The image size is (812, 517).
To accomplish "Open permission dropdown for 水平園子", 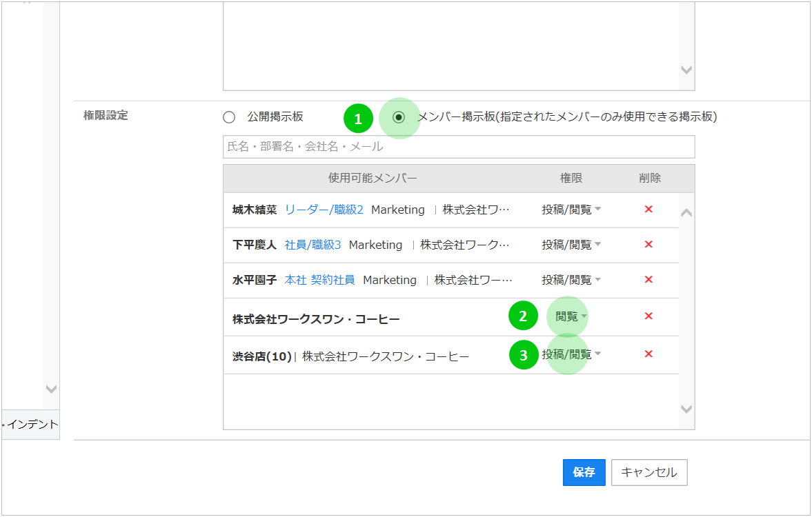I will [x=571, y=280].
